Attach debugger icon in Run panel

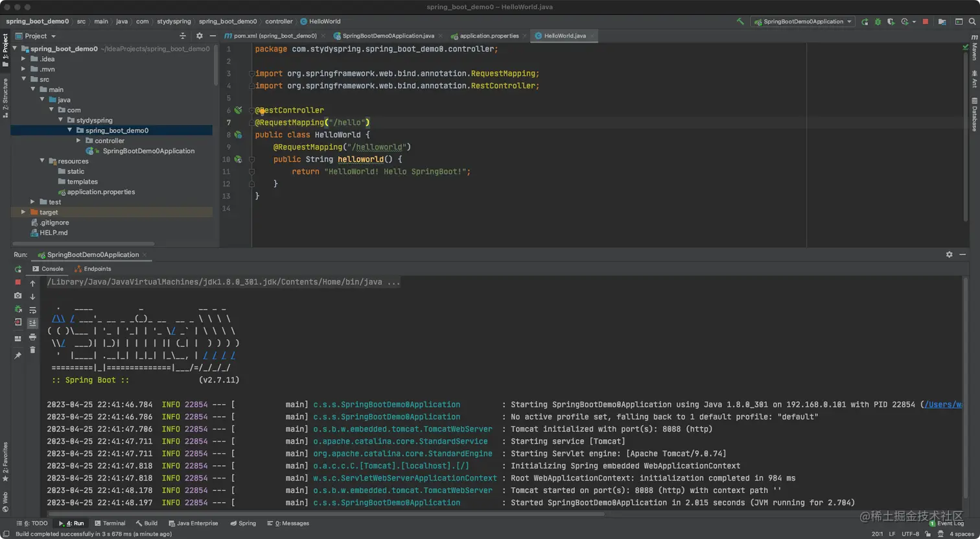tap(18, 309)
